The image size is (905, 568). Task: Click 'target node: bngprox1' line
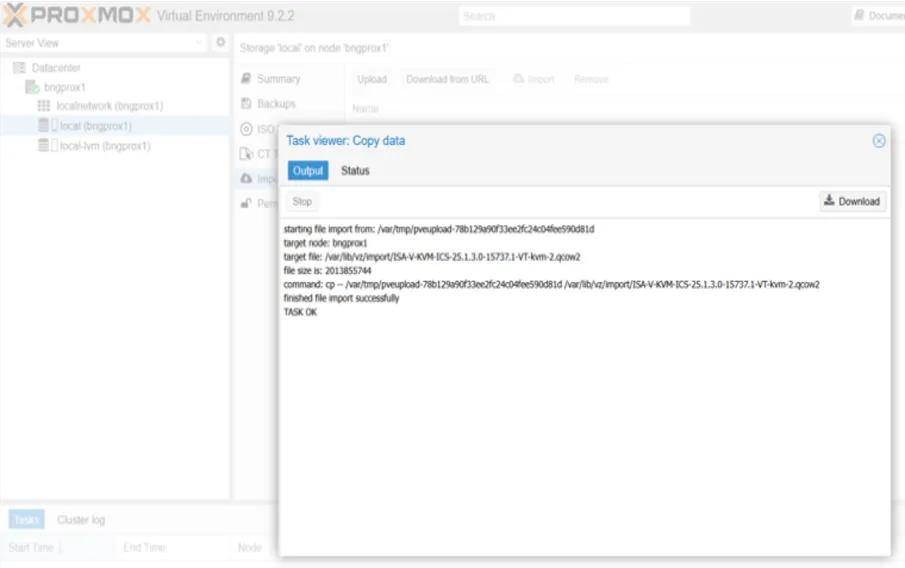pos(325,243)
